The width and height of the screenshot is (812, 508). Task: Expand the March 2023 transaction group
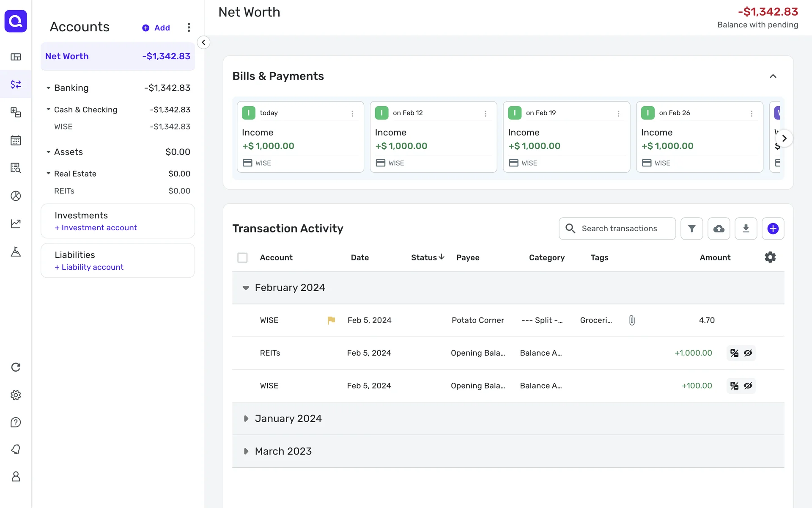[x=246, y=451]
